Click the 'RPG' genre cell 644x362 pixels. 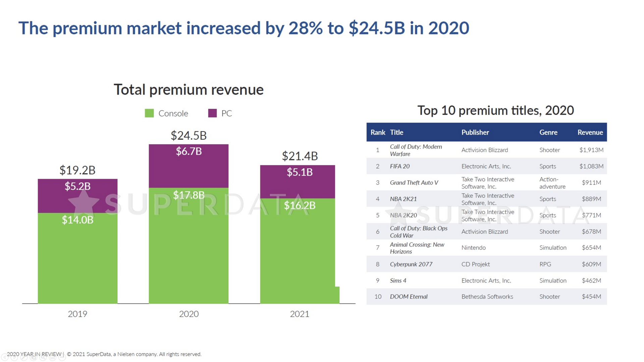[x=545, y=264]
